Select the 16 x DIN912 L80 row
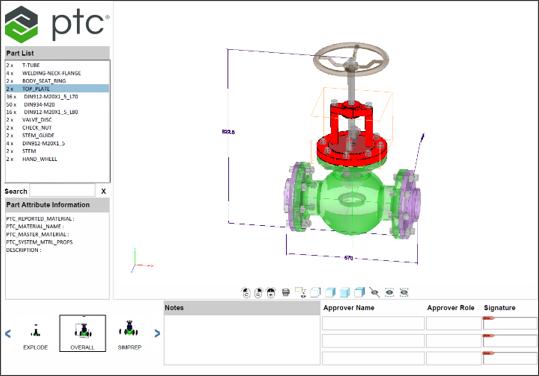The height and width of the screenshot is (376, 539). point(57,112)
